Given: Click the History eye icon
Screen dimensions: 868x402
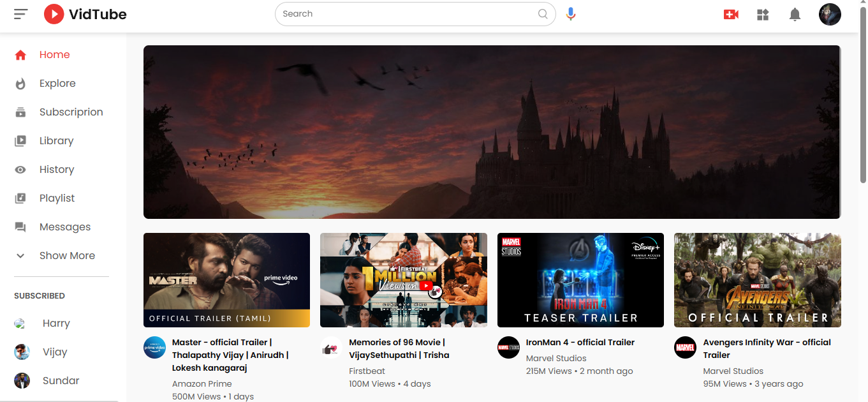Looking at the screenshot, I should 20,170.
